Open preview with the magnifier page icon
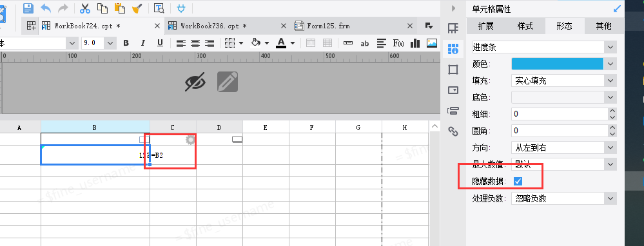Screen dimensions: 644x246 [x=159, y=8]
